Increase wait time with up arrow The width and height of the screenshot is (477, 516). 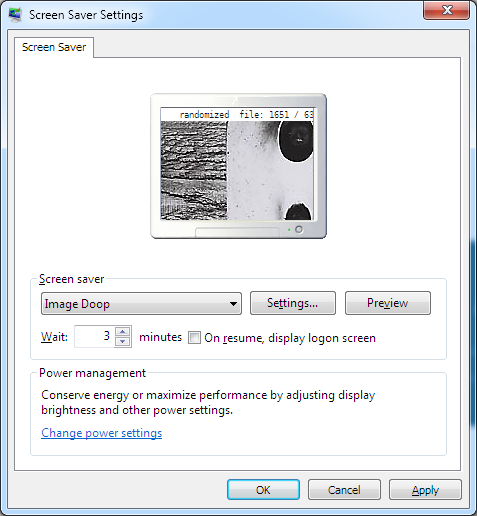coord(123,331)
